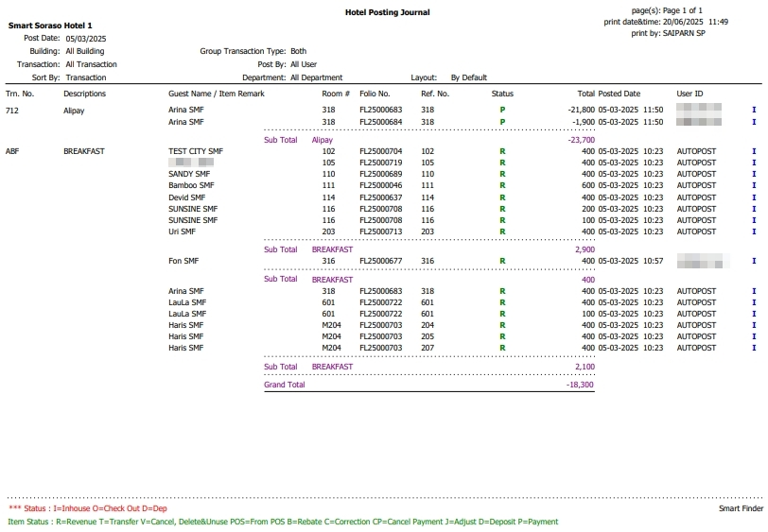This screenshot has height=532, width=768.
Task: Select the Trn. No. column header
Action: [20, 94]
